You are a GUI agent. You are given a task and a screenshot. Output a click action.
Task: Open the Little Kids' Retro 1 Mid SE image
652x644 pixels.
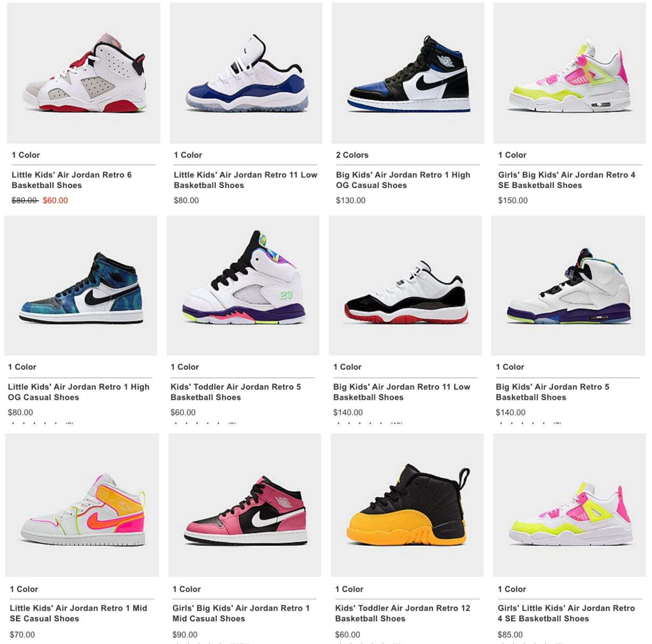tap(82, 505)
